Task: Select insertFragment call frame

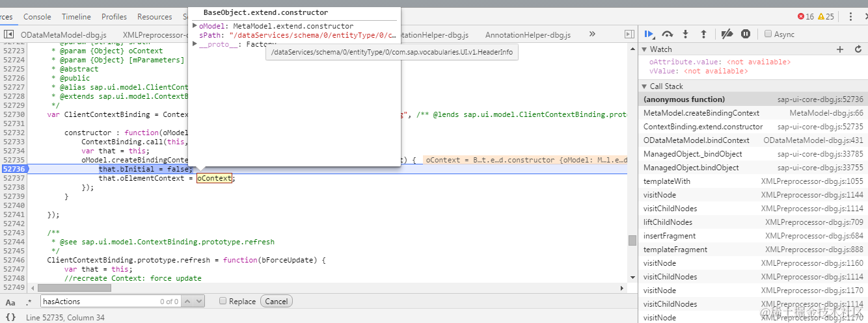Action: [x=753, y=236]
